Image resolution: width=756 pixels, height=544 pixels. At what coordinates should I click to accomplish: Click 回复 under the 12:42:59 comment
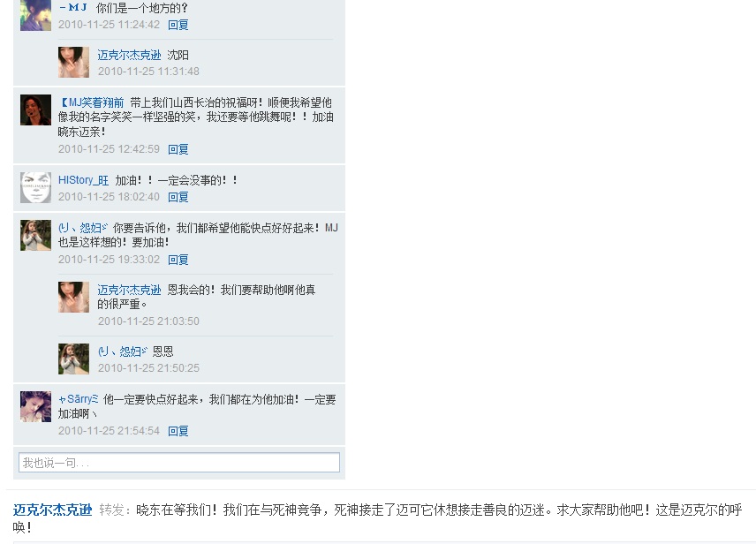178,149
